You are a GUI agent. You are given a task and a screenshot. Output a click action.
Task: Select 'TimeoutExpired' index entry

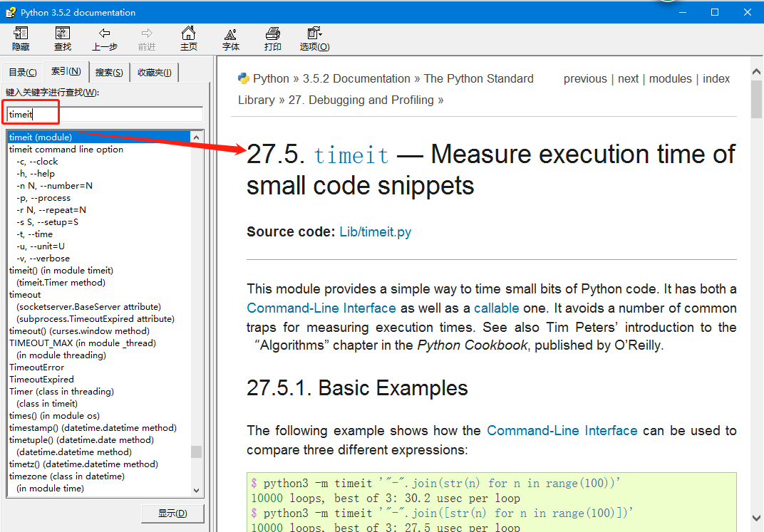pos(41,380)
